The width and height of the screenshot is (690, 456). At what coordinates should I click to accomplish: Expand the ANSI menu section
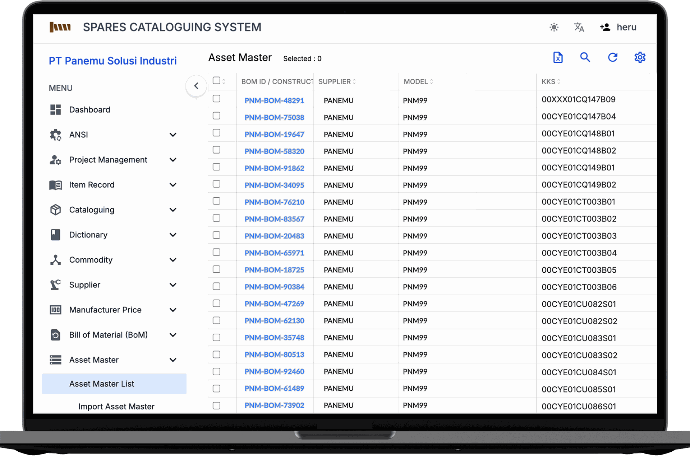click(173, 135)
